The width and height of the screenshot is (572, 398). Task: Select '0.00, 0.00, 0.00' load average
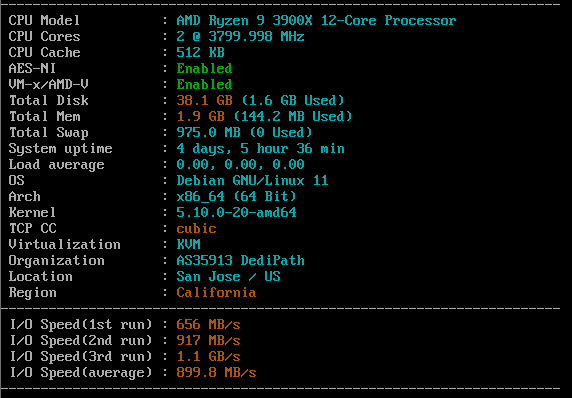tap(240, 165)
